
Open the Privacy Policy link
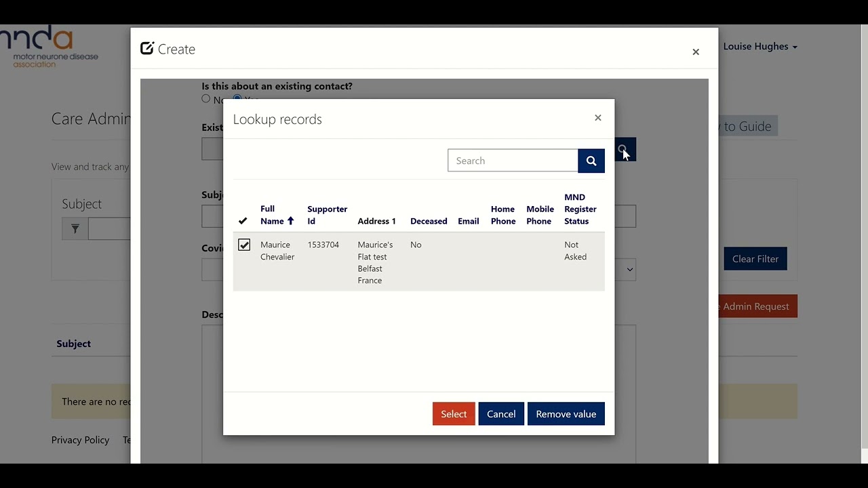80,440
